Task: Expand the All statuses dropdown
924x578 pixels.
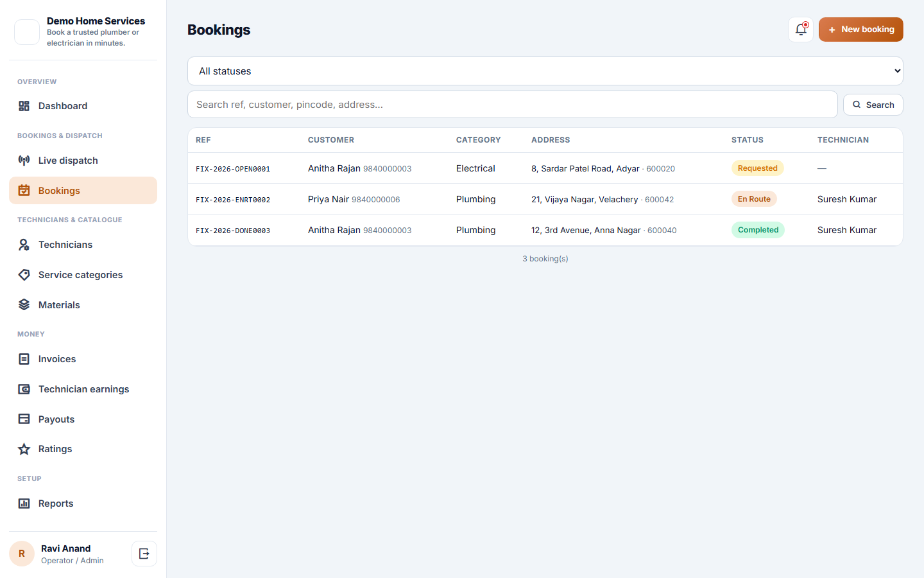Action: tap(545, 71)
